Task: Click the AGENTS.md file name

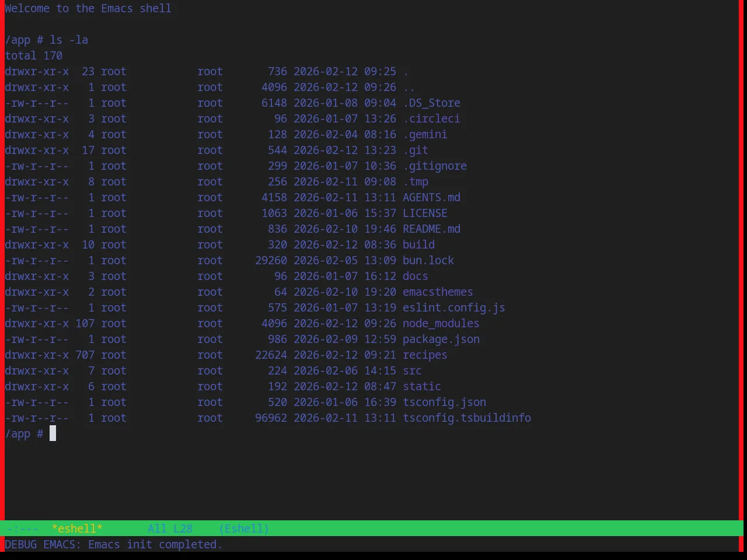Action: click(431, 197)
